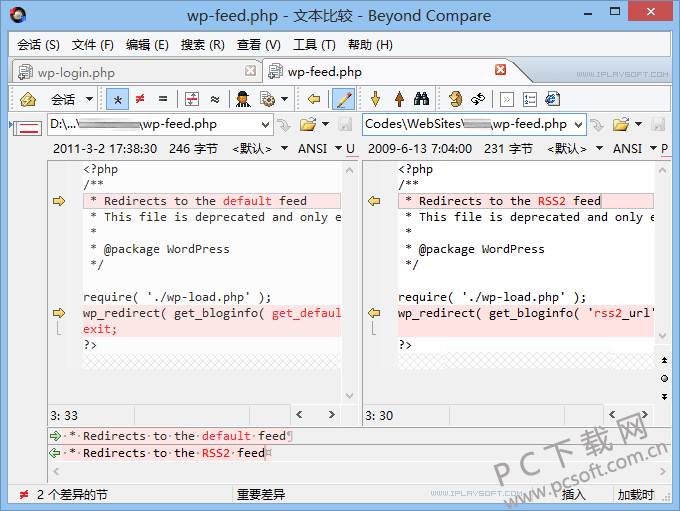The width and height of the screenshot is (680, 511).
Task: Expand the left open folder dropdown arrow
Action: 326,124
